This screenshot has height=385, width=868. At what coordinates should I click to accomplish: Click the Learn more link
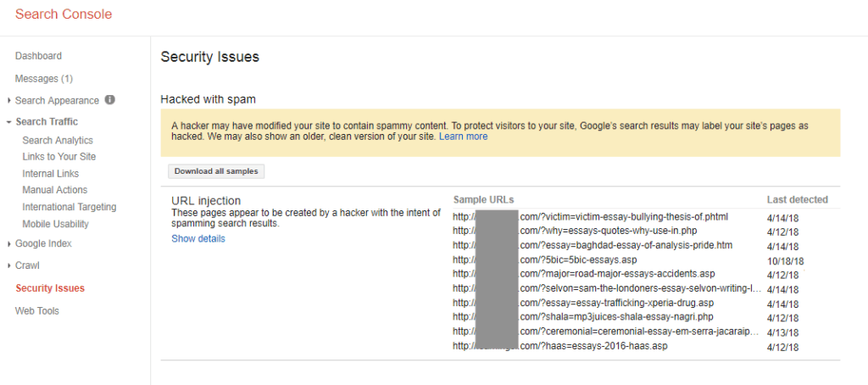(464, 137)
